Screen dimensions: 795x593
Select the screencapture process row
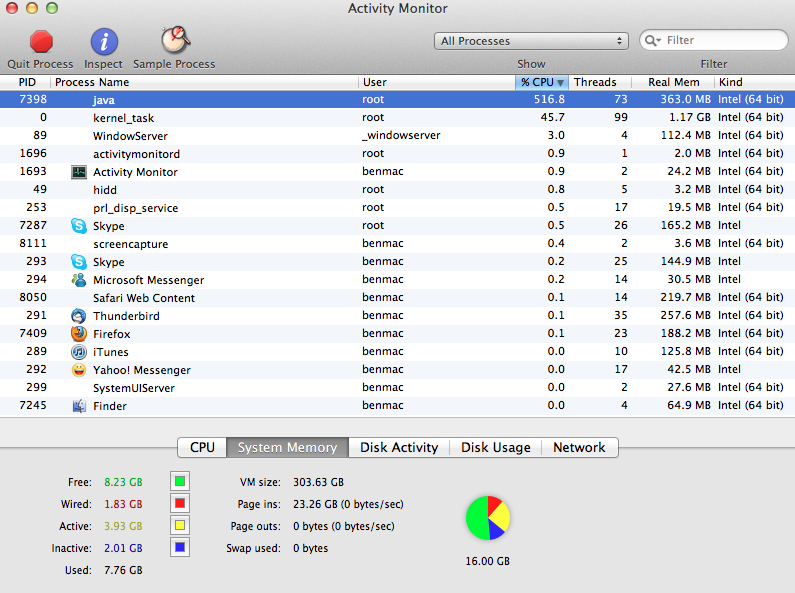coord(398,244)
